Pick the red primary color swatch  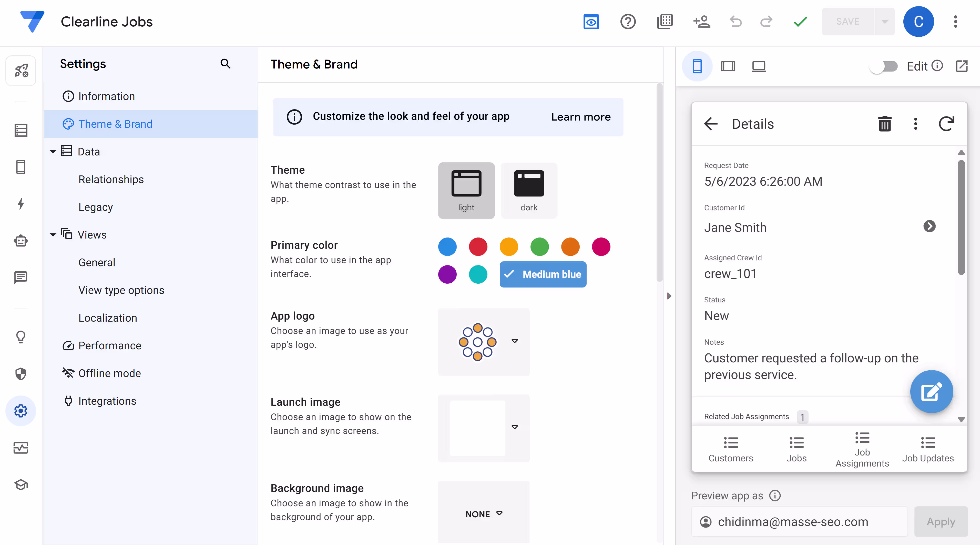coord(478,247)
